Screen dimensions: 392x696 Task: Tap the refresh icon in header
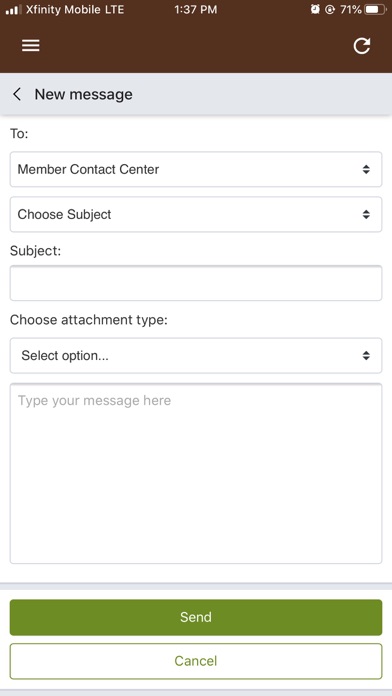tap(362, 46)
